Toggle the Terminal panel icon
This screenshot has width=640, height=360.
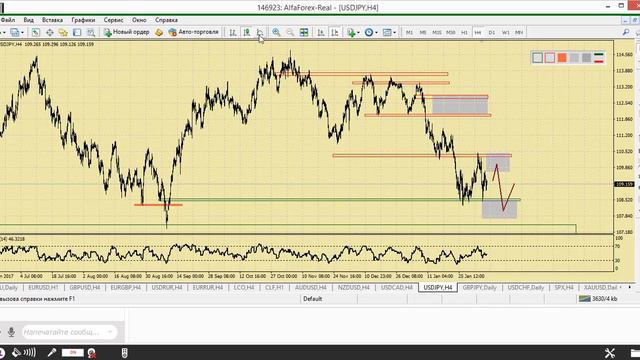point(77,32)
